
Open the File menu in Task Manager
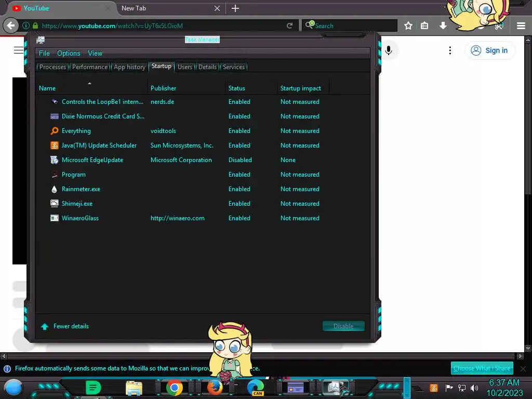(x=44, y=54)
